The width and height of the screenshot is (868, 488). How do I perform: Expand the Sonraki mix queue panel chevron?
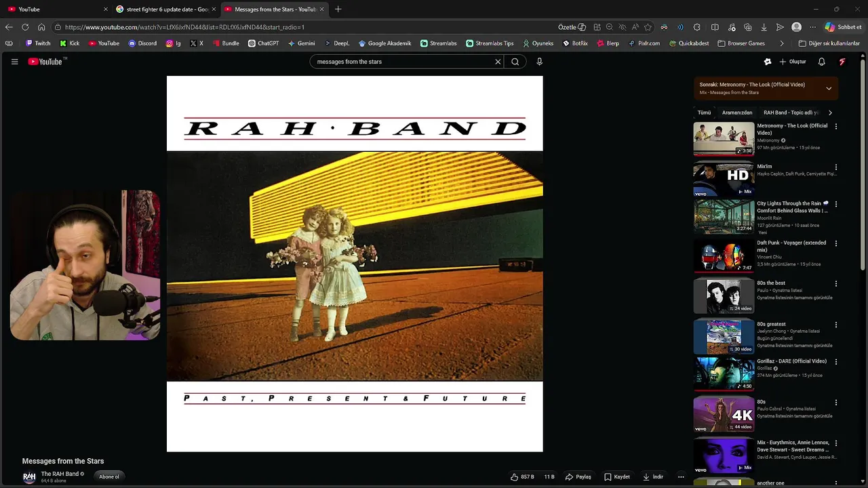point(829,88)
